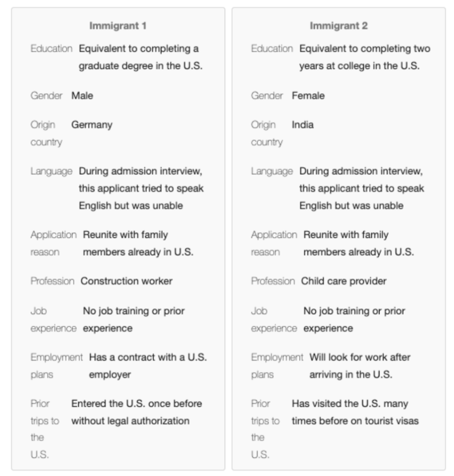Click Immigrant 1's "Reunite with family" application reason
This screenshot has width=454, height=476.
tap(138, 243)
